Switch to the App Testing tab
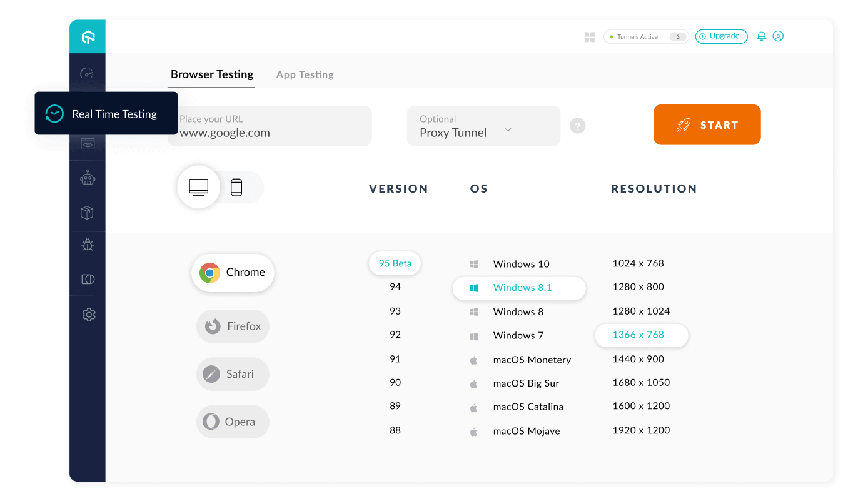This screenshot has height=501, width=868. 305,74
